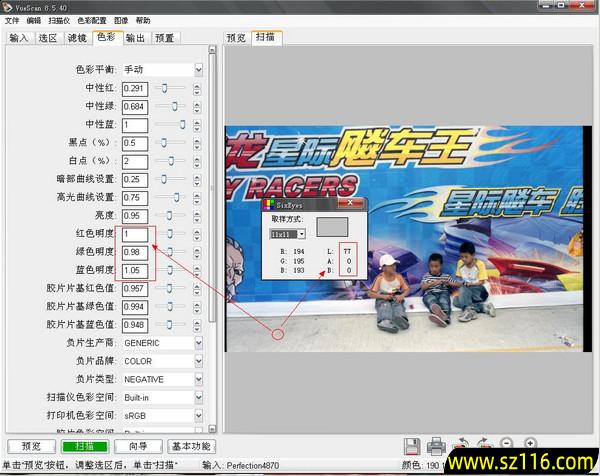
Task: Click the 胶片片基红色值 spinner arrows
Action: pos(197,289)
